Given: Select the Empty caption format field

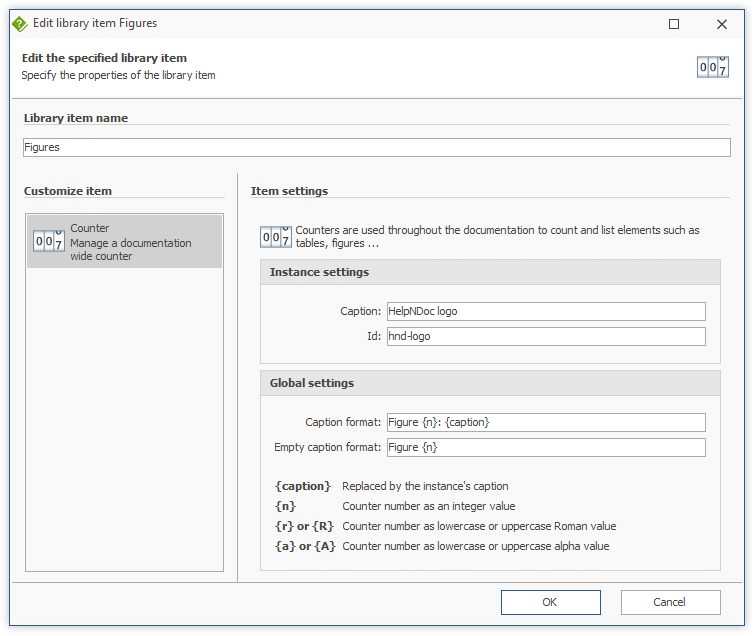Looking at the screenshot, I should click(x=546, y=447).
